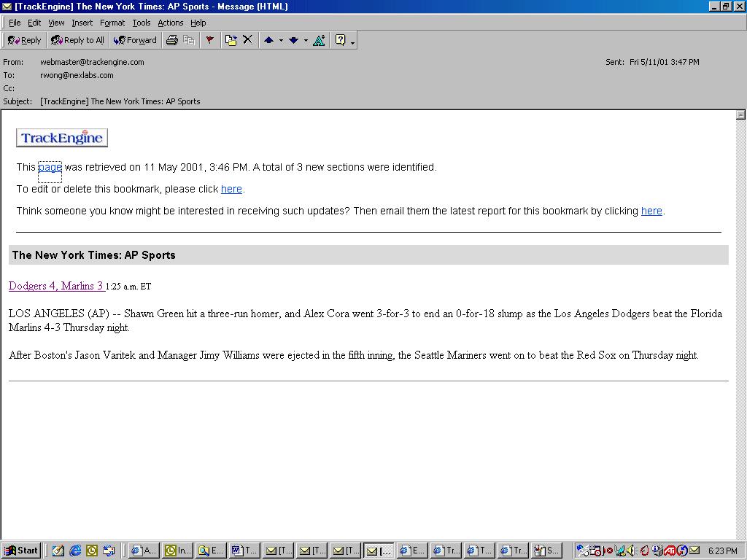Click the ATI tray icon
This screenshot has width=747, height=560.
point(670,551)
